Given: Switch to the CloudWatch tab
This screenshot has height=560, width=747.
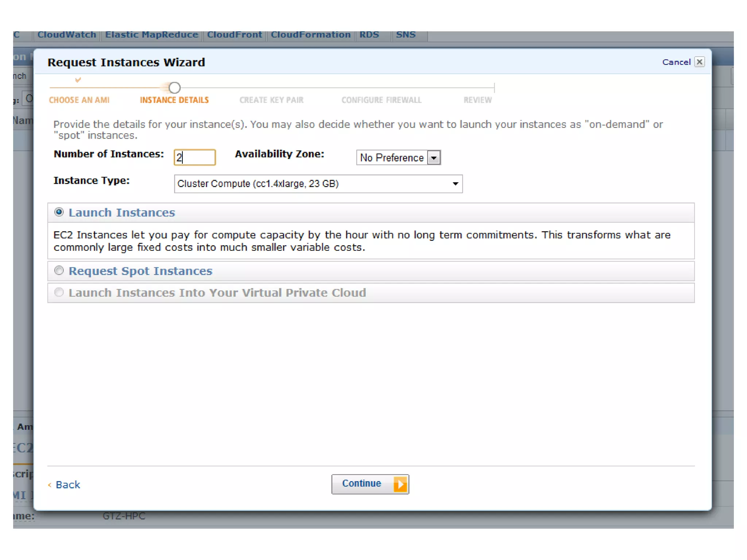Looking at the screenshot, I should click(67, 35).
